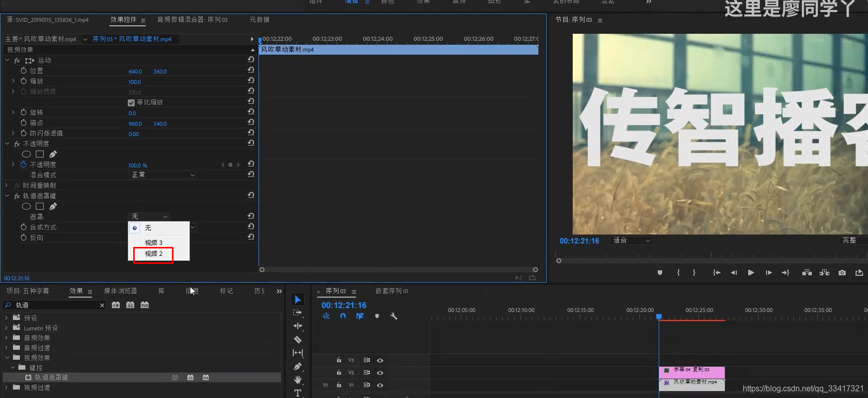Screen dimensions: 868x398
Task: Click Mark In brace in program monitor
Action: [x=678, y=273]
